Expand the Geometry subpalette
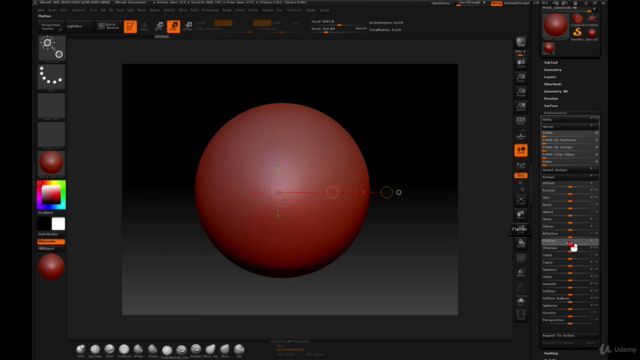This screenshot has height=360, width=640. coord(553,70)
